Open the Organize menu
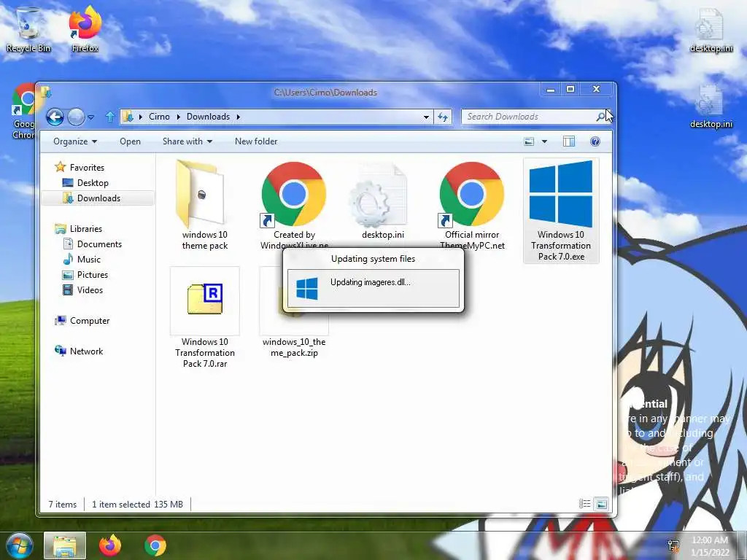747x560 pixels. (x=75, y=141)
